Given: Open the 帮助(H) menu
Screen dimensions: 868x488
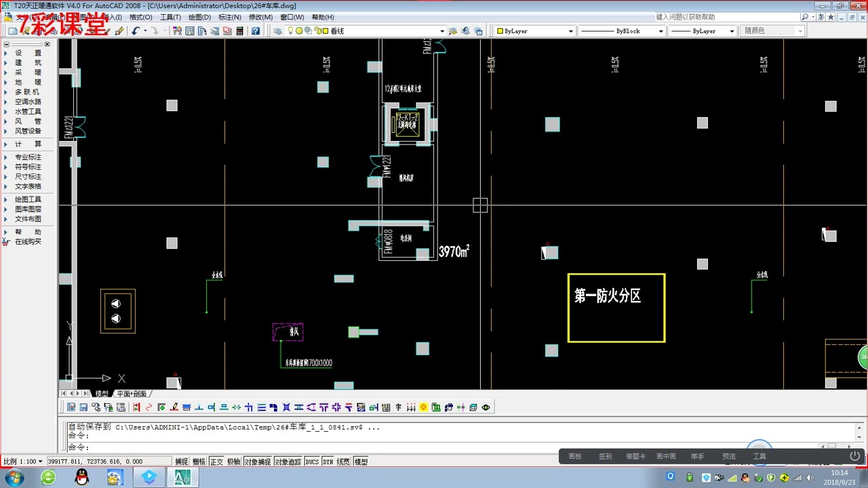Looking at the screenshot, I should click(323, 17).
